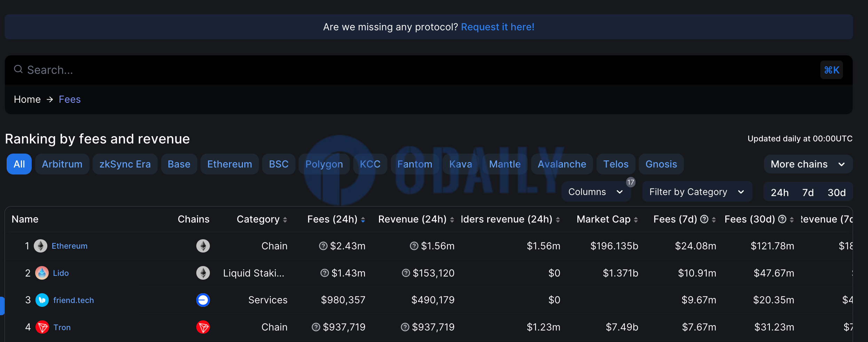Viewport: 868px width, 342px height.
Task: Click Tron chain icon in Chains column
Action: pos(203,327)
